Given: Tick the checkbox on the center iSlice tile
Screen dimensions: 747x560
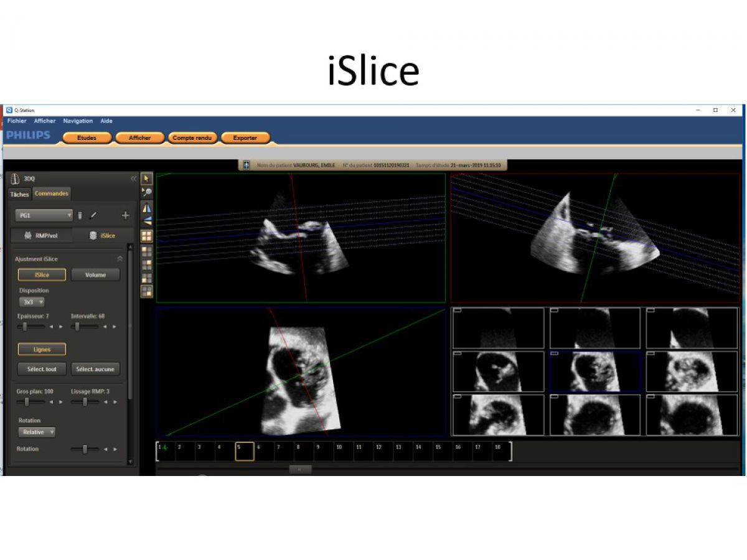Looking at the screenshot, I should (554, 353).
